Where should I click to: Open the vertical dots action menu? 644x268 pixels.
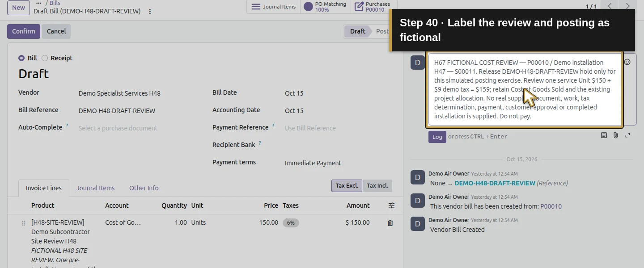(x=150, y=11)
